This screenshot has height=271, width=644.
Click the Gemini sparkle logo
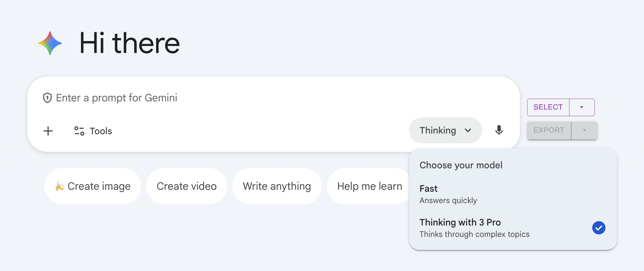pyautogui.click(x=50, y=43)
